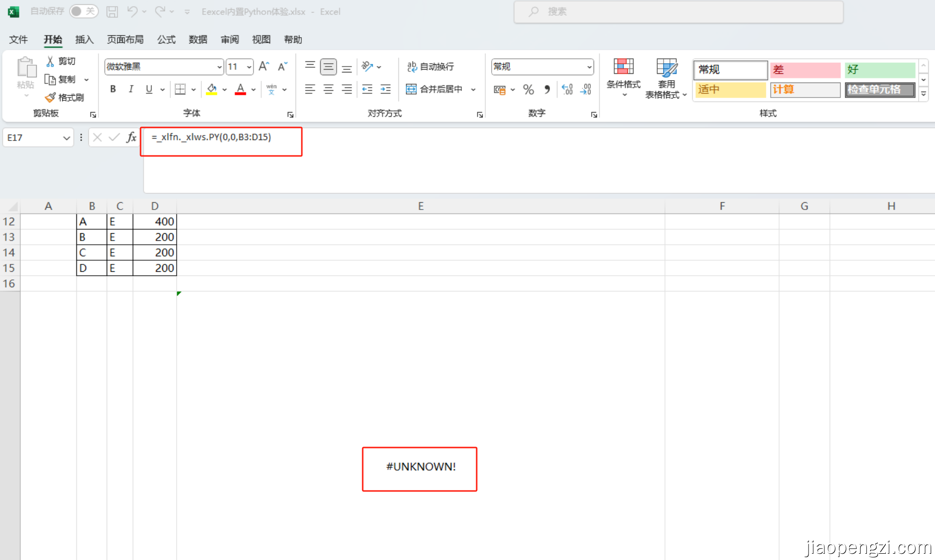Viewport: 935px width, 560px height.
Task: Click the fx insert function icon
Action: pyautogui.click(x=131, y=138)
